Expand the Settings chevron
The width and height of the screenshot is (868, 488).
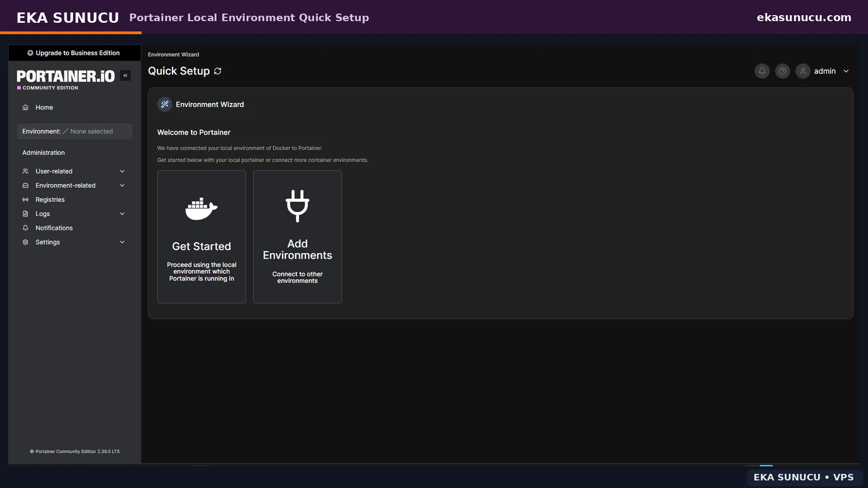122,242
